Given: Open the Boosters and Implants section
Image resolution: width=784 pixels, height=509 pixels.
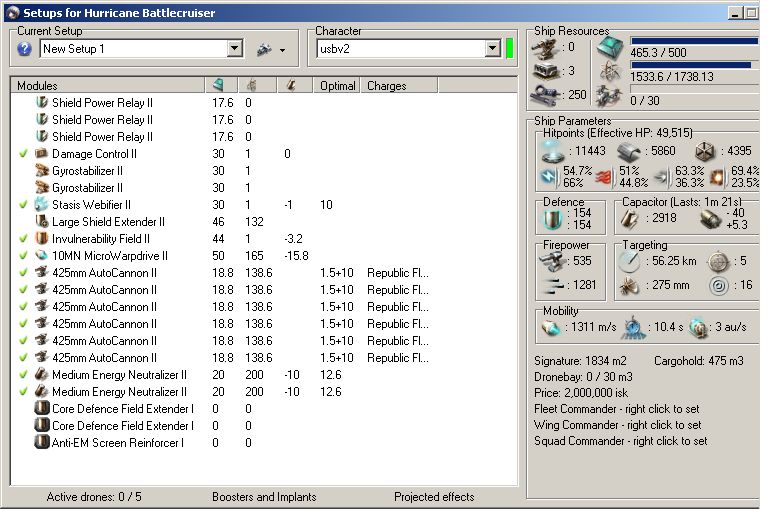Looking at the screenshot, I should [264, 496].
